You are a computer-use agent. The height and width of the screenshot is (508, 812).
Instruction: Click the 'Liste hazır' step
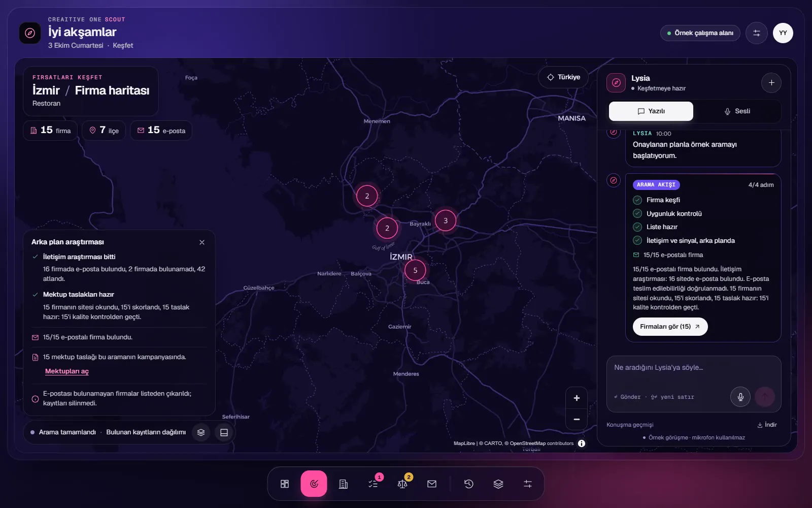(655, 227)
